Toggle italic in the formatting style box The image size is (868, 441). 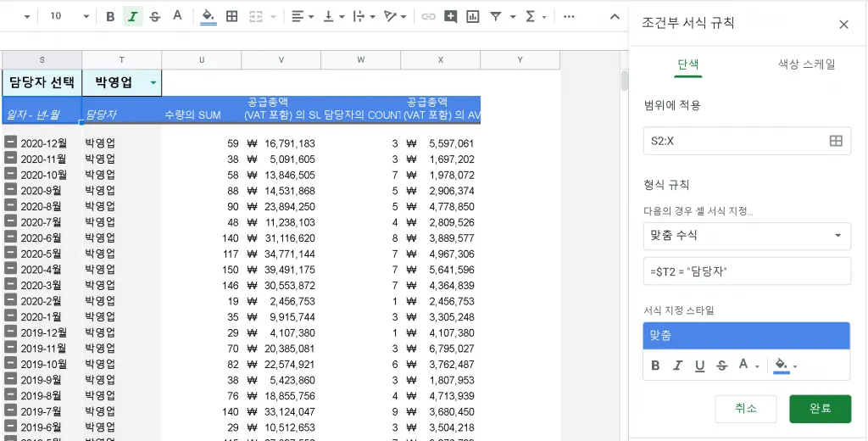tap(677, 366)
